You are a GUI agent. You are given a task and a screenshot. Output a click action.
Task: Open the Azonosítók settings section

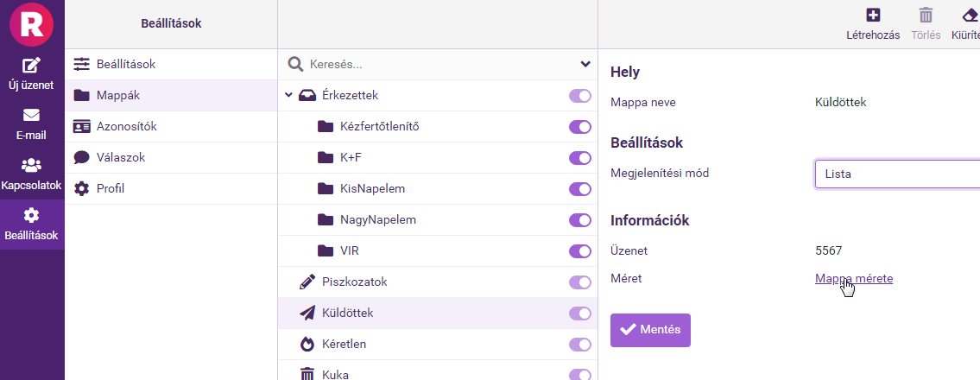(x=126, y=126)
